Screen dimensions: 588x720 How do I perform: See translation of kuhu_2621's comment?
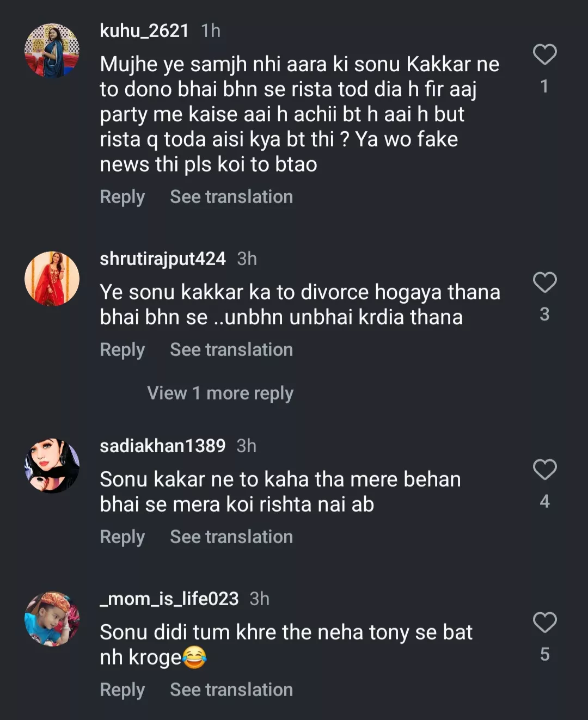pyautogui.click(x=231, y=197)
